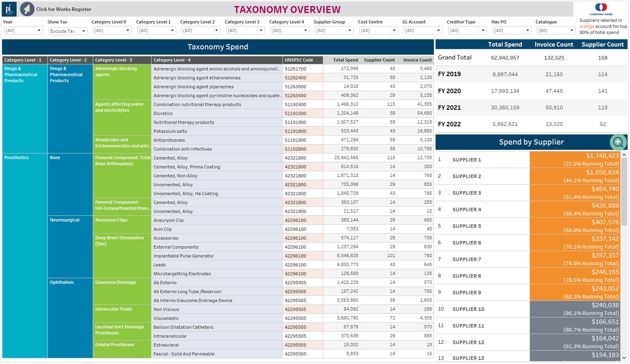Click the Potassium salts row

point(293,131)
